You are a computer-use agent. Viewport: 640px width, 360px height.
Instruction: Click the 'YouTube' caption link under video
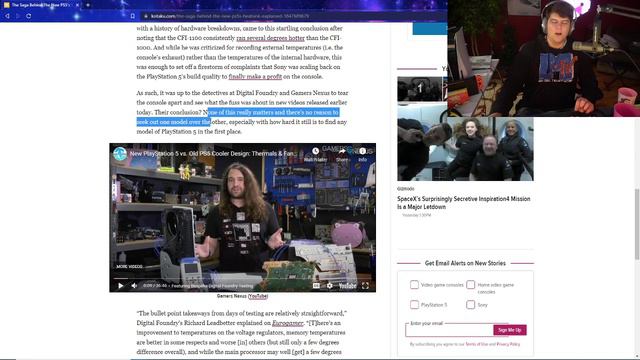pos(258,296)
